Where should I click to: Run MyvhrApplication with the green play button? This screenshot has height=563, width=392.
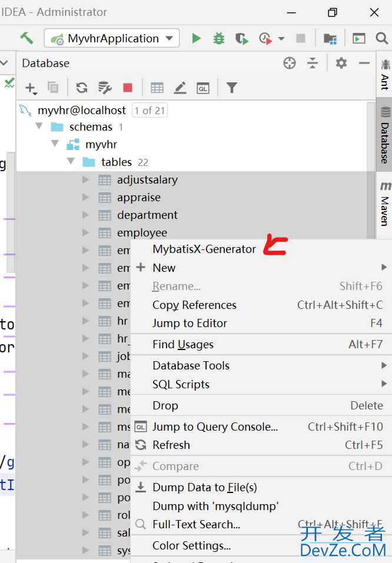coord(196,38)
